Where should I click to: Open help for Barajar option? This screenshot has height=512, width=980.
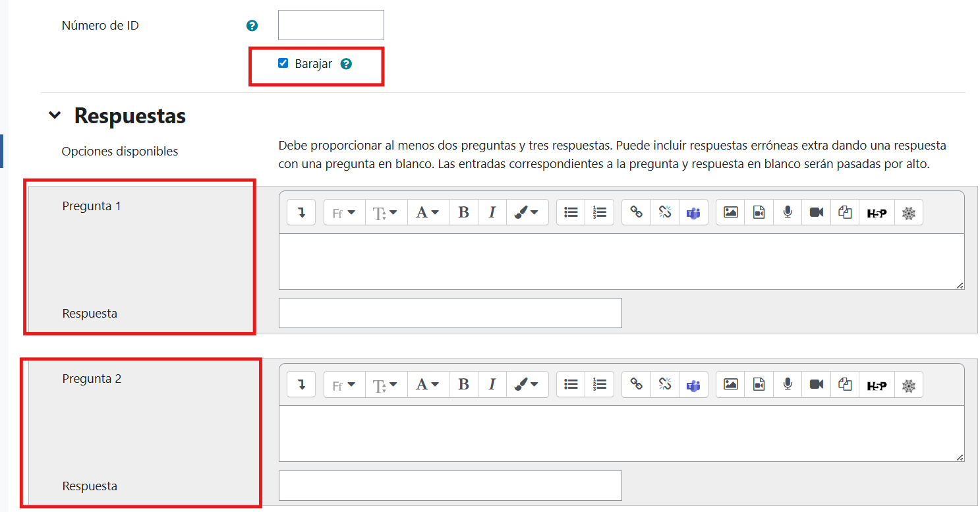pyautogui.click(x=347, y=64)
